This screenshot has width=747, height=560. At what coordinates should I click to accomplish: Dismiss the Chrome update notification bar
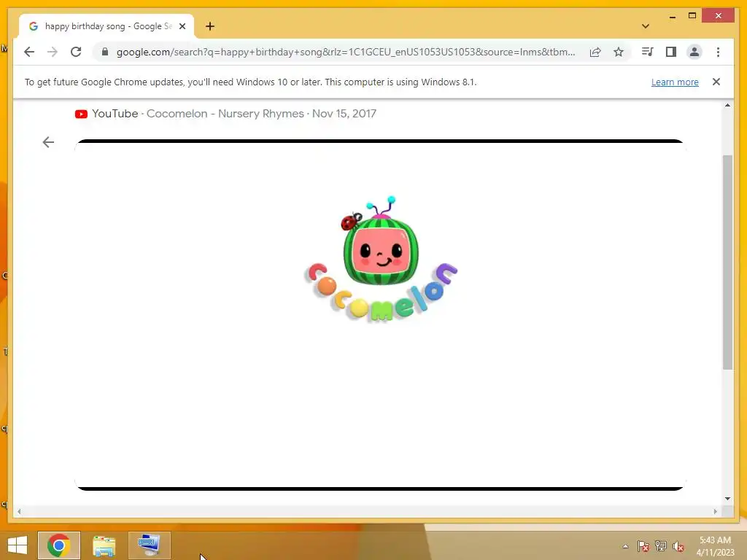pyautogui.click(x=716, y=82)
